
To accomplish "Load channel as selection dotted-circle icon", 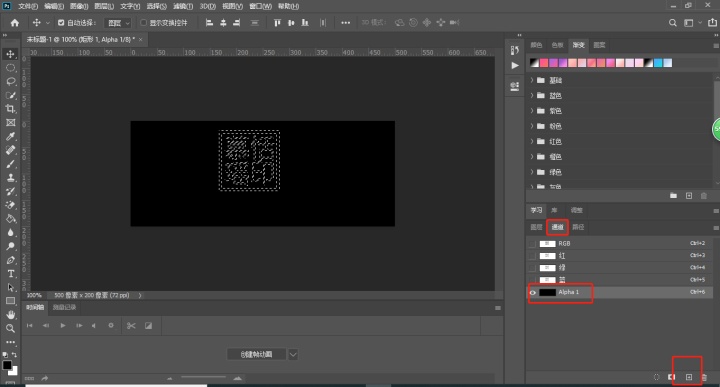I will click(657, 377).
